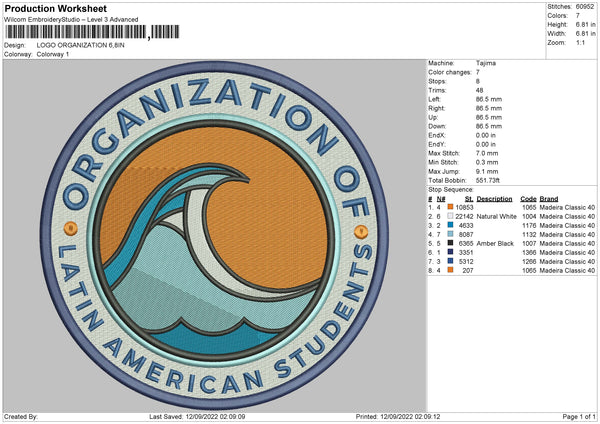Click the Height value 6.81 in
This screenshot has height=424, width=600.
pyautogui.click(x=585, y=24)
